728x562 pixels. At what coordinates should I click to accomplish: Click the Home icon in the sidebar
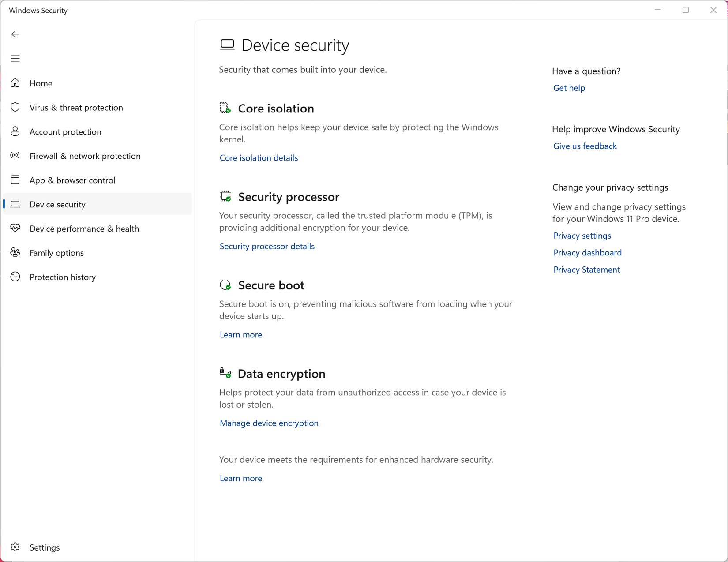click(x=15, y=83)
